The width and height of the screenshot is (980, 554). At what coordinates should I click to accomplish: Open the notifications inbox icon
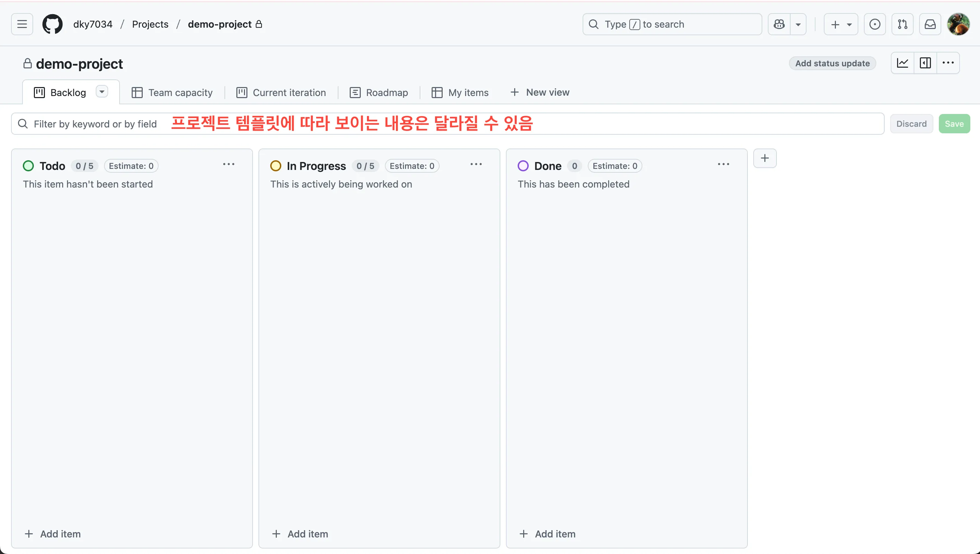tap(930, 25)
